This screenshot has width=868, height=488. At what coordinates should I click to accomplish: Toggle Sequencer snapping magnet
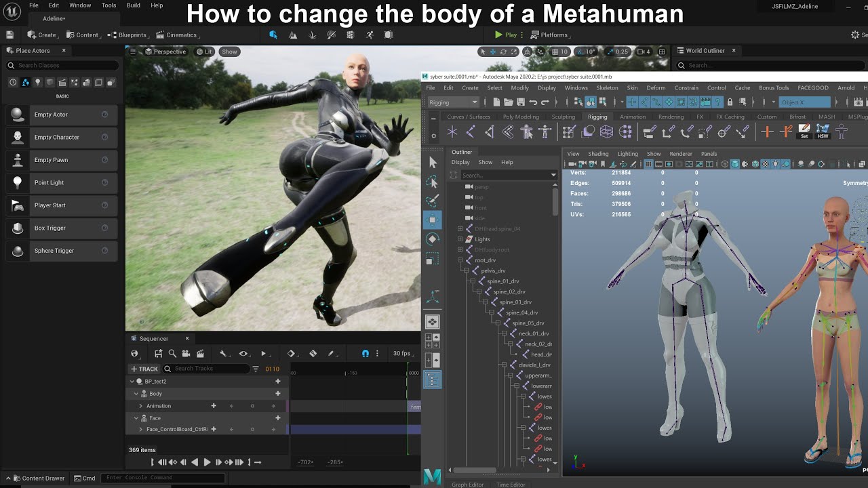pyautogui.click(x=366, y=353)
